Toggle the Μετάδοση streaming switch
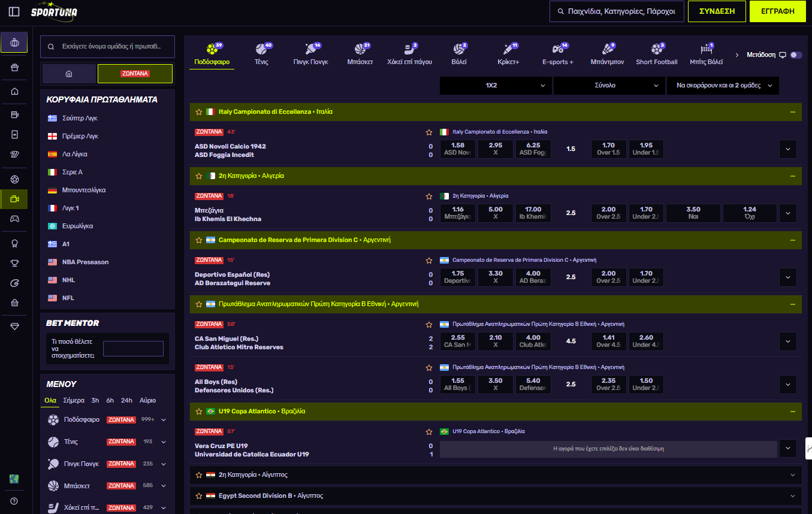 tap(796, 55)
